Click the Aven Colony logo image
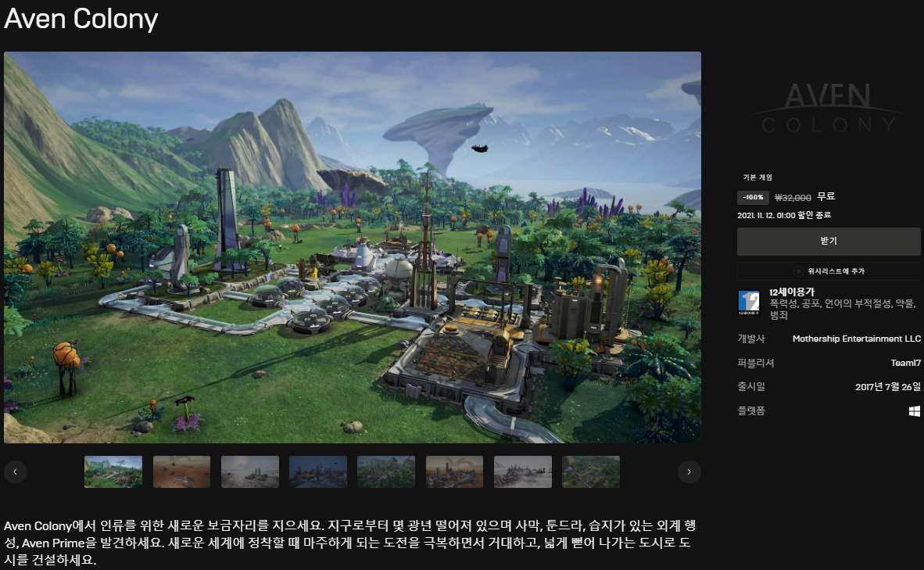Viewport: 924px width, 570px height. point(829,107)
